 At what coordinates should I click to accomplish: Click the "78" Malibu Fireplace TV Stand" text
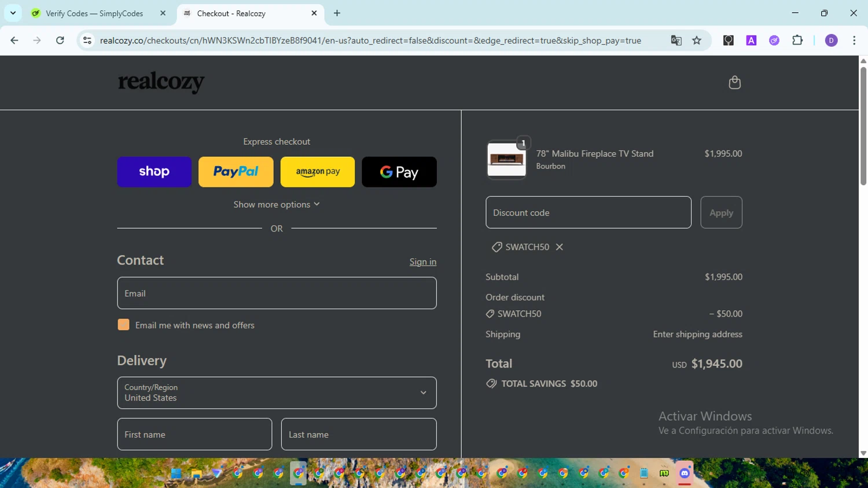pyautogui.click(x=595, y=153)
